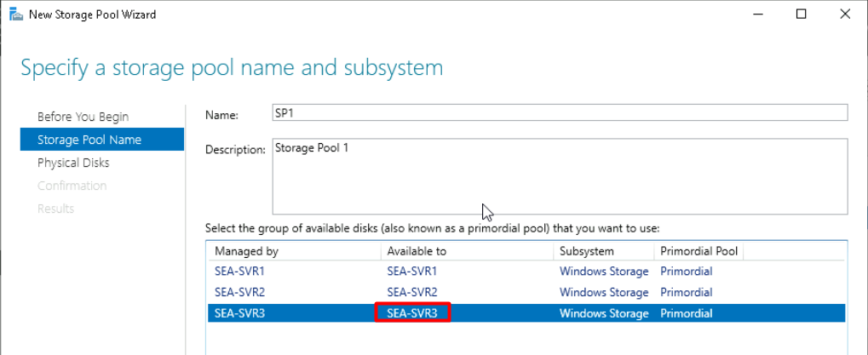Click Windows Storage in the SEA-SVR1 row
Viewport: 868px width, 355px height.
tap(604, 272)
